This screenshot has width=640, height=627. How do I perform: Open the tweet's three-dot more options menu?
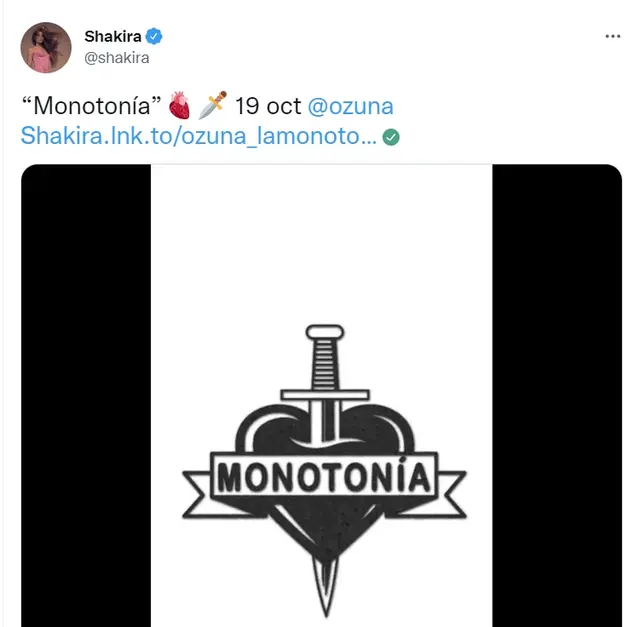pyautogui.click(x=613, y=37)
